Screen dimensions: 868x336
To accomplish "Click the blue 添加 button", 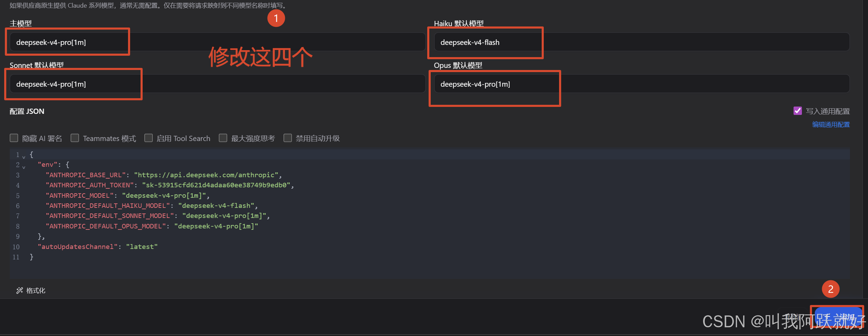I will click(838, 317).
